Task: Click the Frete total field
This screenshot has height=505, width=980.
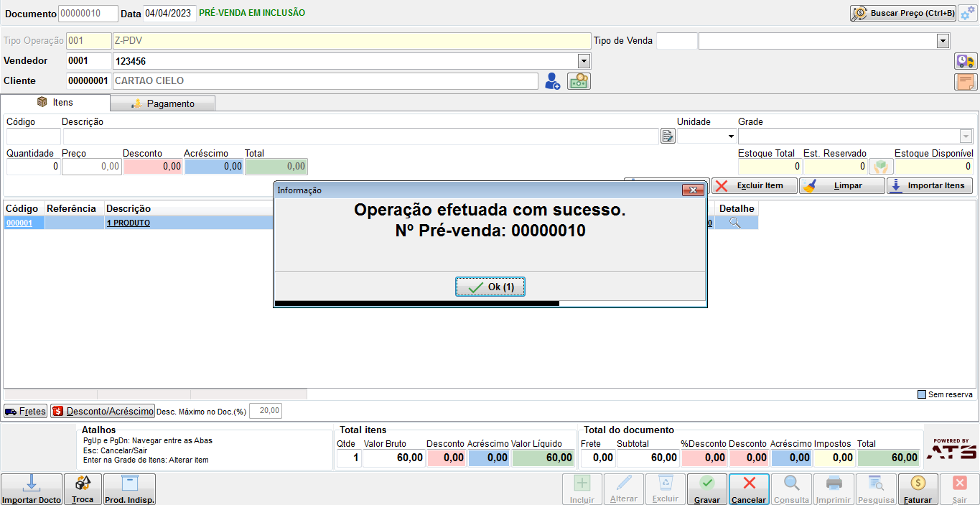Action: pyautogui.click(x=597, y=458)
